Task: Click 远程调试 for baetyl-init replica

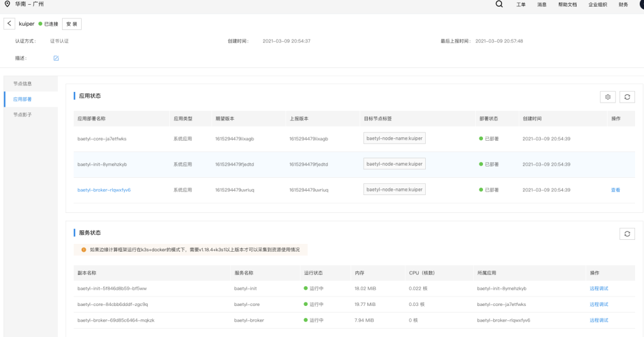Action: click(599, 289)
